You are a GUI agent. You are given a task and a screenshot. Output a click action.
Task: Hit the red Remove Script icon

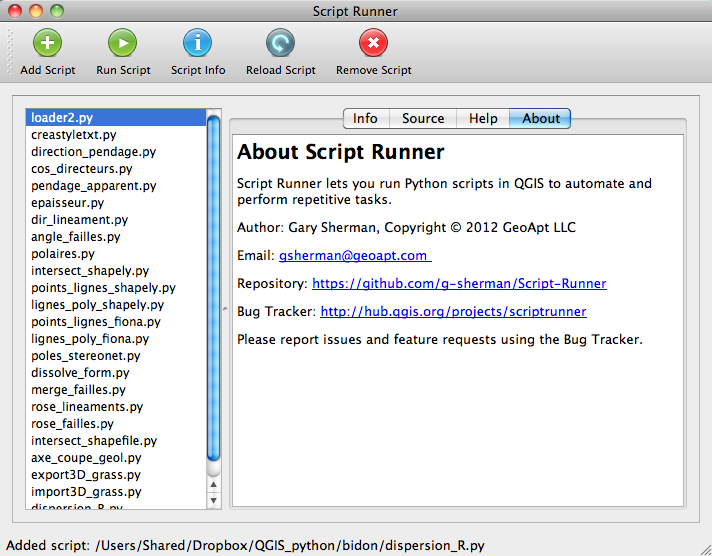[x=373, y=44]
